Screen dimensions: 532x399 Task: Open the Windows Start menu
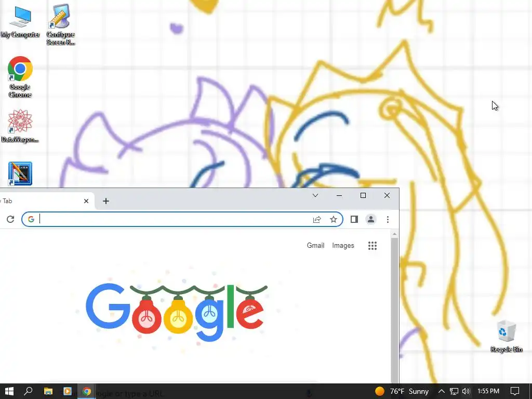9,391
